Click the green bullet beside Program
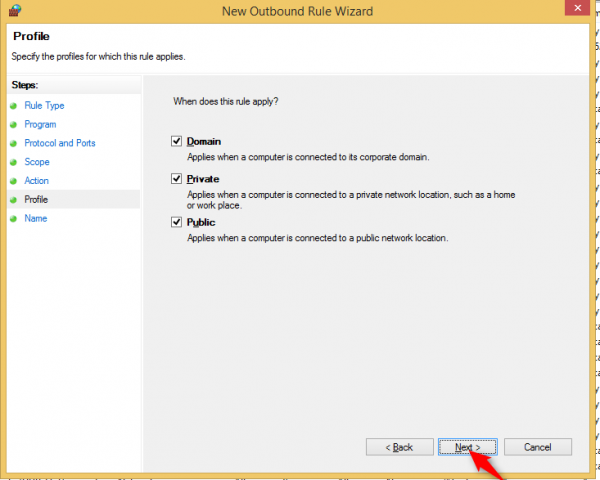Image resolution: width=600 pixels, height=480 pixels. 13,124
